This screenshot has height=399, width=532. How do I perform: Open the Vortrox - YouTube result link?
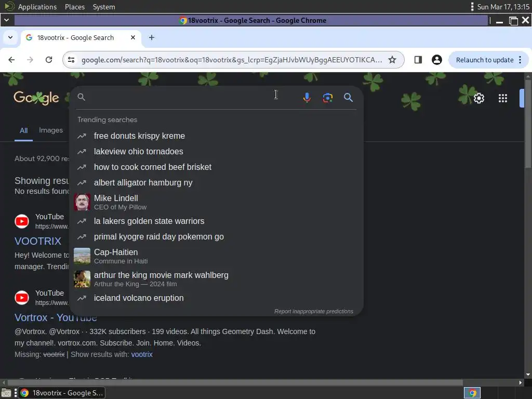55,317
